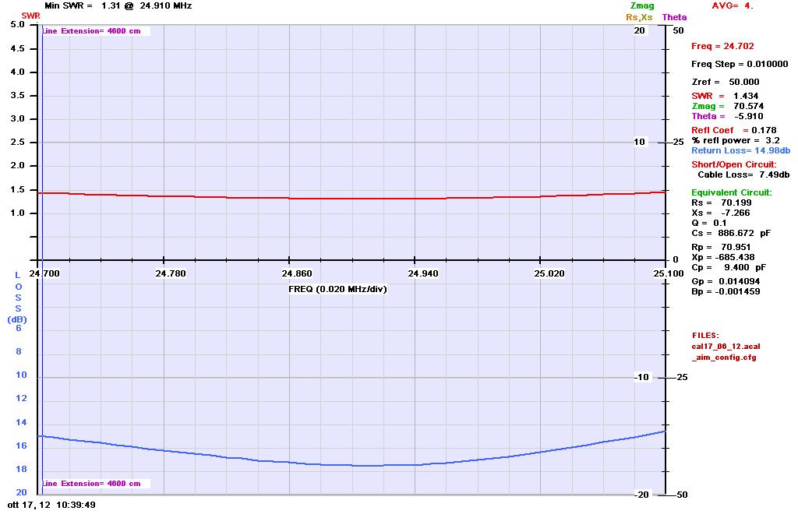Click the AVG= 4. indicator
This screenshot has width=798, height=532.
733,5
